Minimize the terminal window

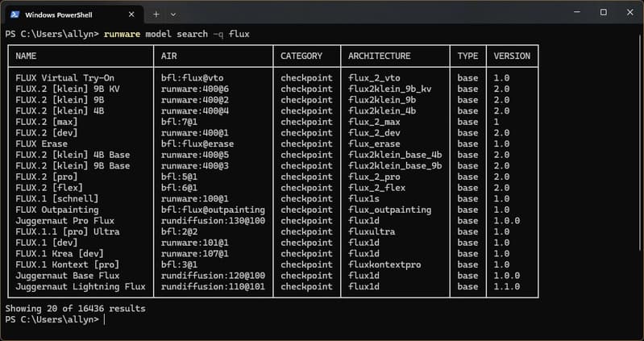(577, 12)
